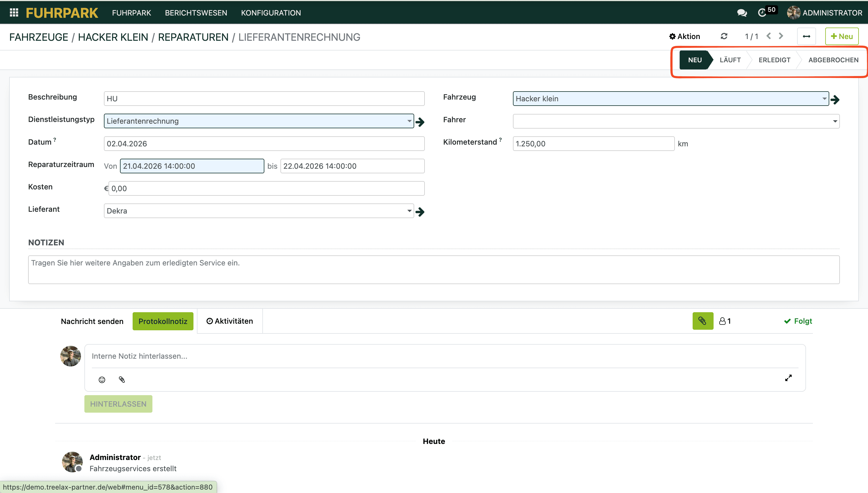Viewport: 868px width, 493px height.
Task: Open the activities clock icon with badge 50
Action: (x=762, y=13)
